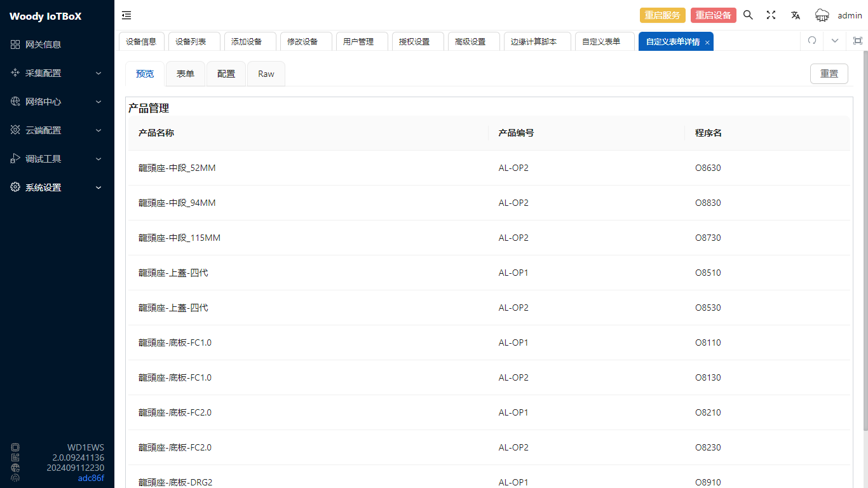Click the red 重启设备 button

pyautogui.click(x=713, y=15)
